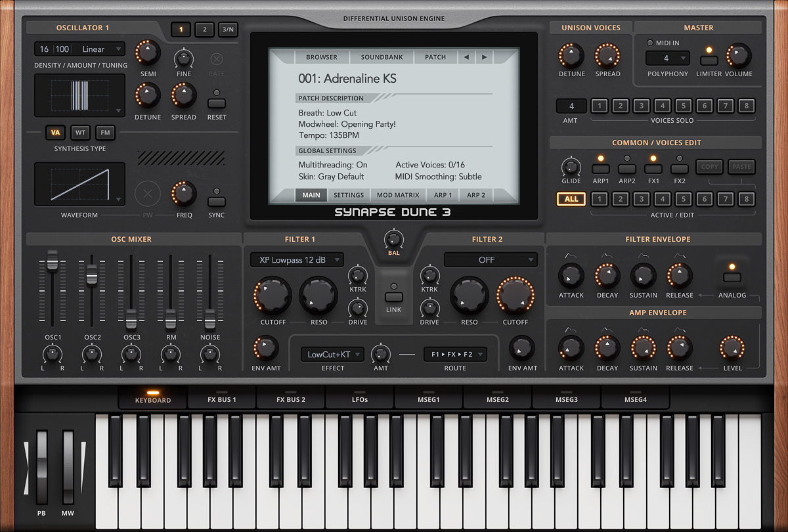788x532 pixels.
Task: Click the filter balance BAL knob
Action: pos(393,240)
